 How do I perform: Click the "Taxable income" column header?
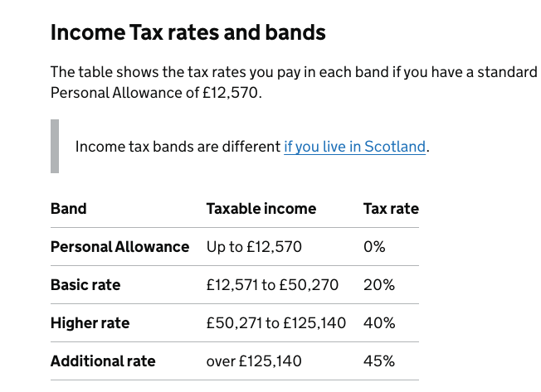point(261,209)
